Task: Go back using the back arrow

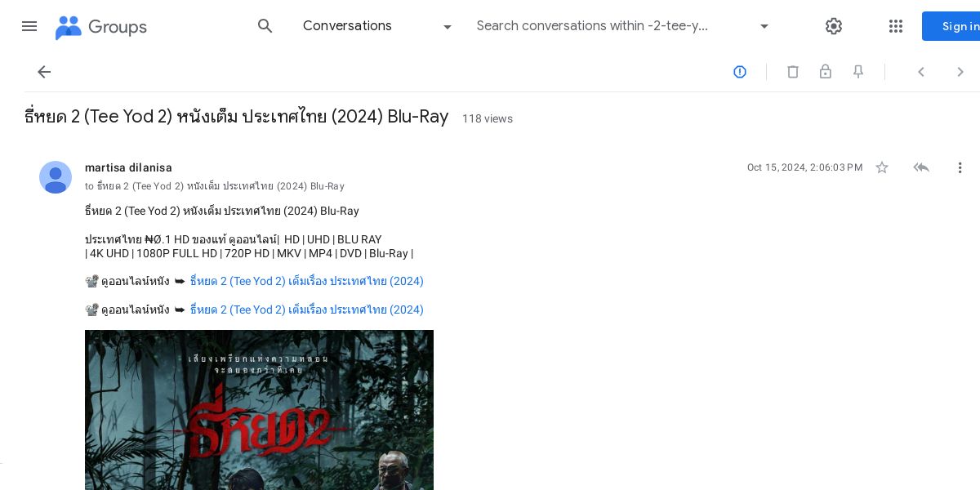Action: [x=44, y=72]
